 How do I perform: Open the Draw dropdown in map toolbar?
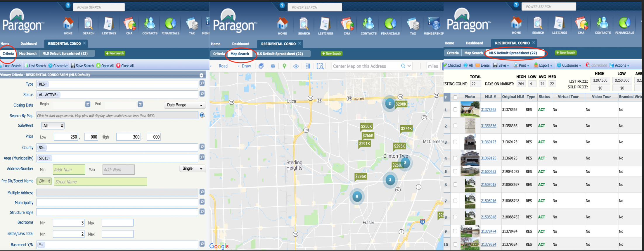click(x=244, y=66)
